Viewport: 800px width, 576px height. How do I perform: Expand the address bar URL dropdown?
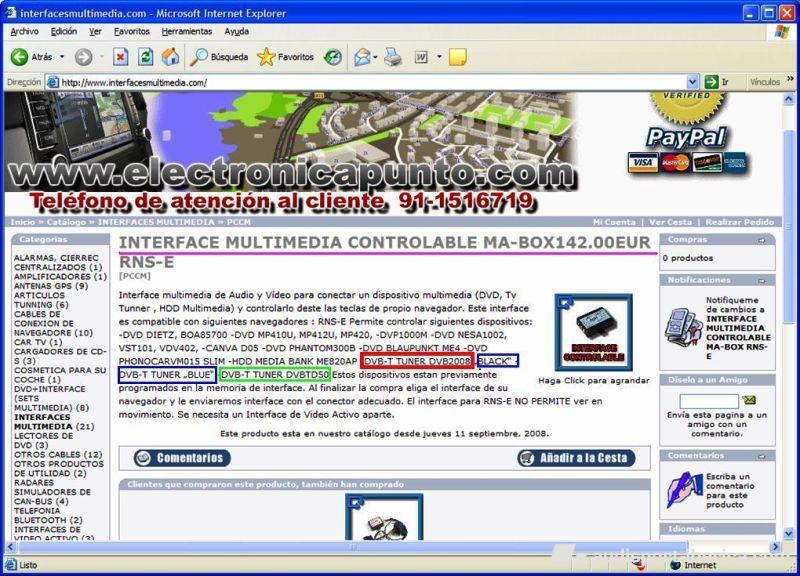coord(692,82)
